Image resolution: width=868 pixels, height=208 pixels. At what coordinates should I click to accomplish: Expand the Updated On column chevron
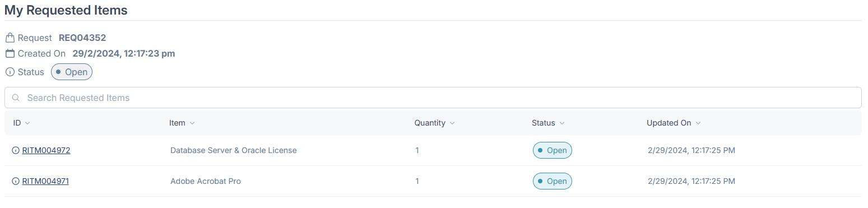[698, 123]
